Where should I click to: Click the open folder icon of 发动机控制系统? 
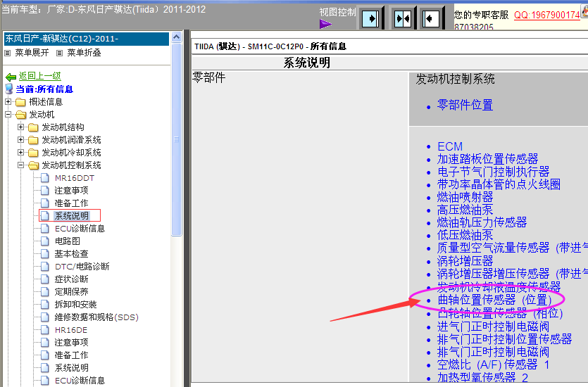click(x=33, y=165)
